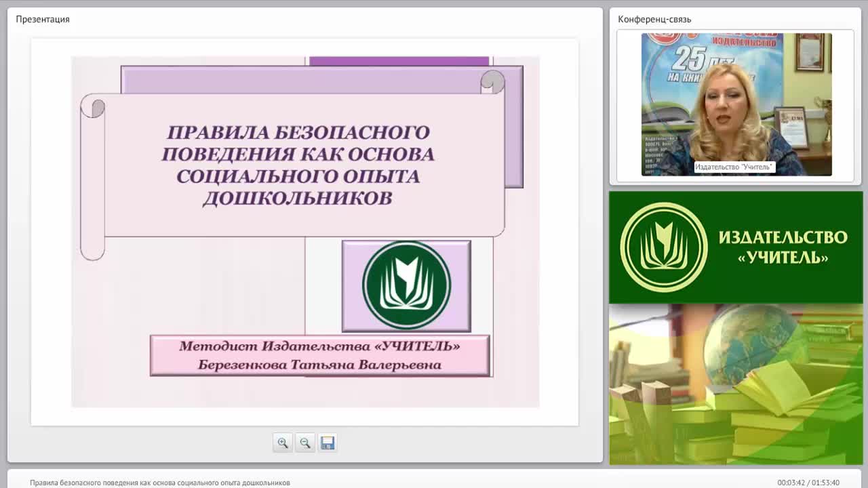This screenshot has height=488, width=868.
Task: Select the speaker video in Конференц-связь
Action: point(736,104)
